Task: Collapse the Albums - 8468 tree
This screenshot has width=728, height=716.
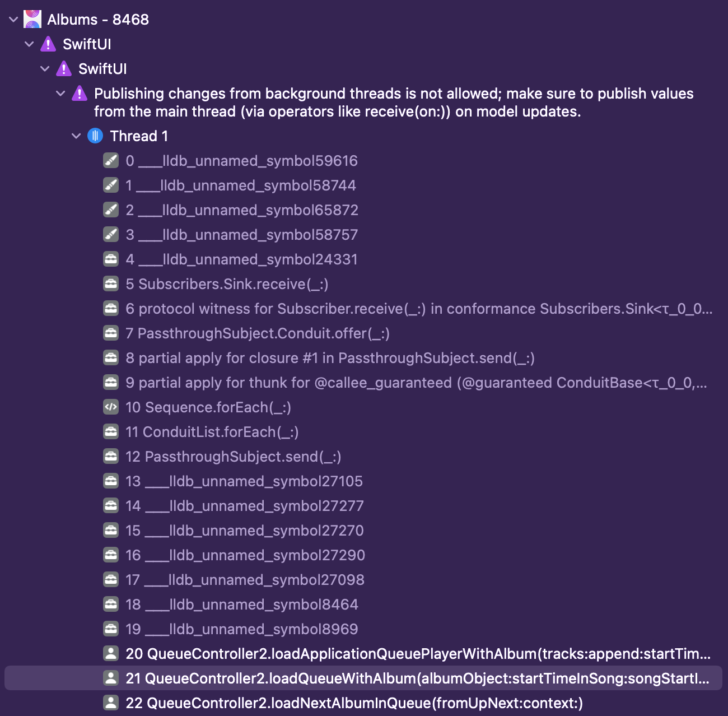Action: tap(13, 20)
